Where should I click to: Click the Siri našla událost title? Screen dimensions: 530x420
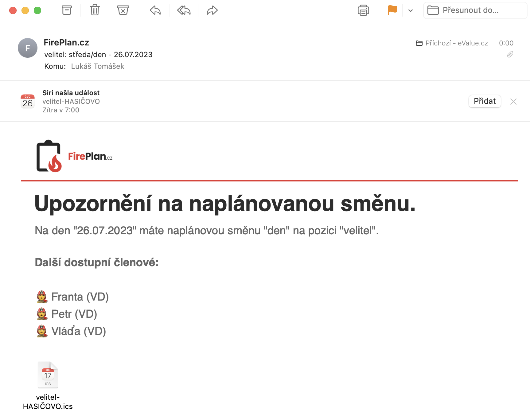click(71, 93)
